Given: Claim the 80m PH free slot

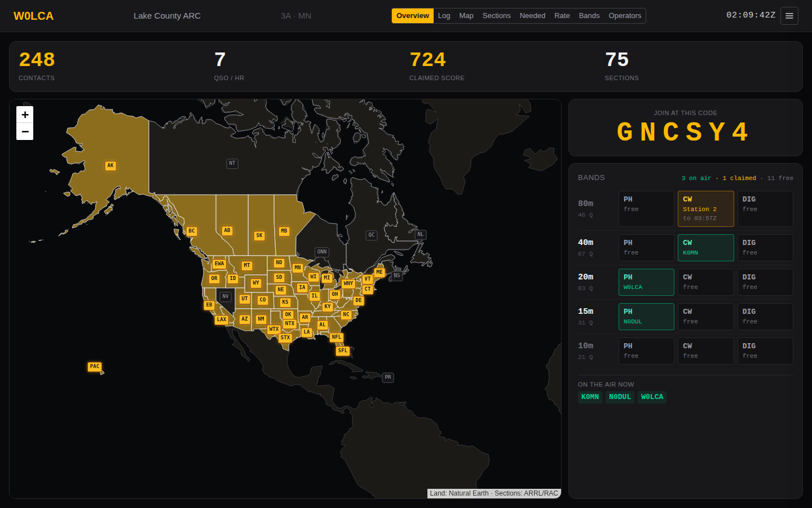Looking at the screenshot, I should pos(646,209).
